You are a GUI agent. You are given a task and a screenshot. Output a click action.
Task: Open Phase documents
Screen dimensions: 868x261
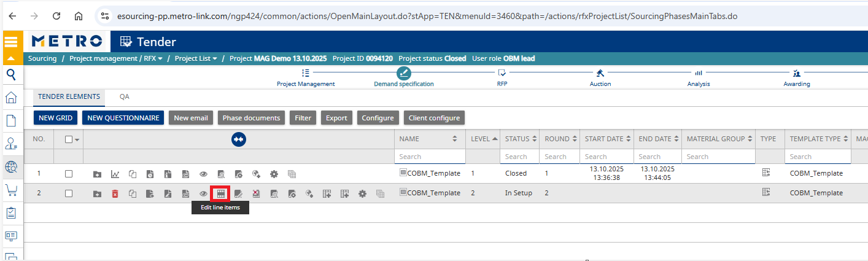pyautogui.click(x=251, y=118)
